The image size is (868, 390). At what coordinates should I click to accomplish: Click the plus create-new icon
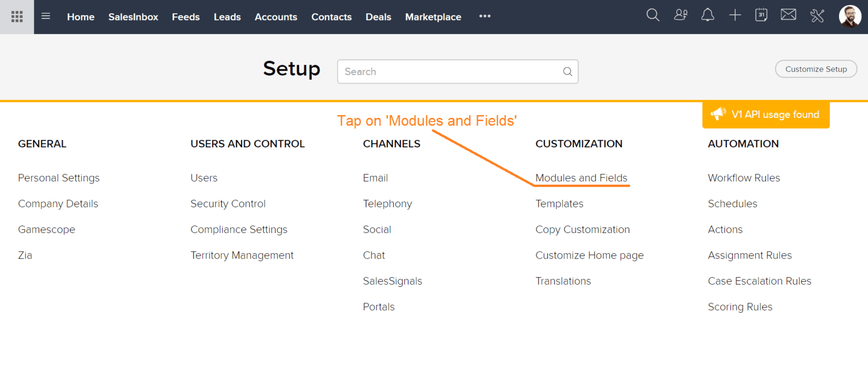click(x=735, y=15)
